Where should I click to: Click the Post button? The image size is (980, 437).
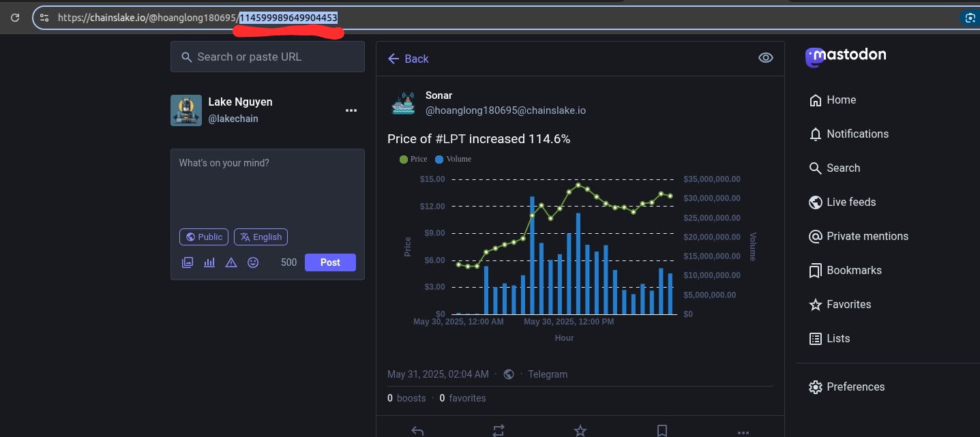pos(330,262)
